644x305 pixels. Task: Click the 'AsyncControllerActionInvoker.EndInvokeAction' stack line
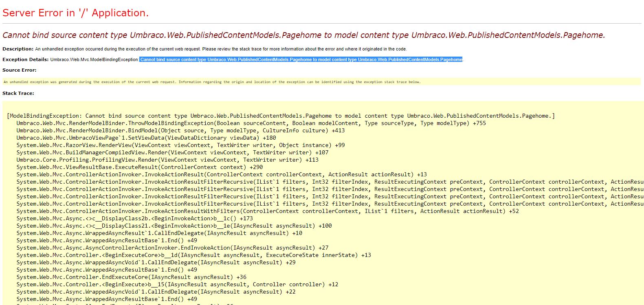pos(172,248)
